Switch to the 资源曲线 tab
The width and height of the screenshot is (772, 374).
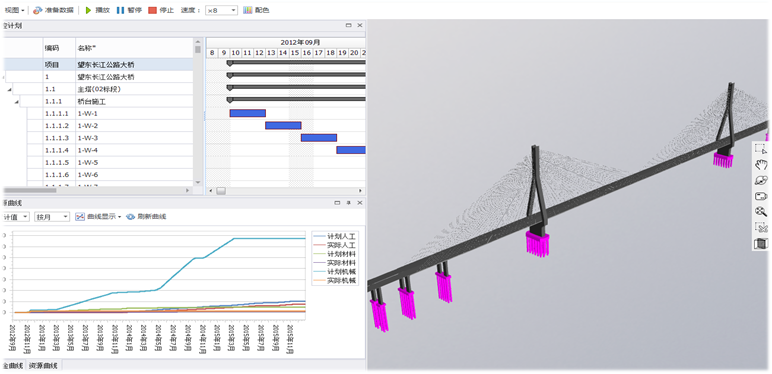coord(42,366)
